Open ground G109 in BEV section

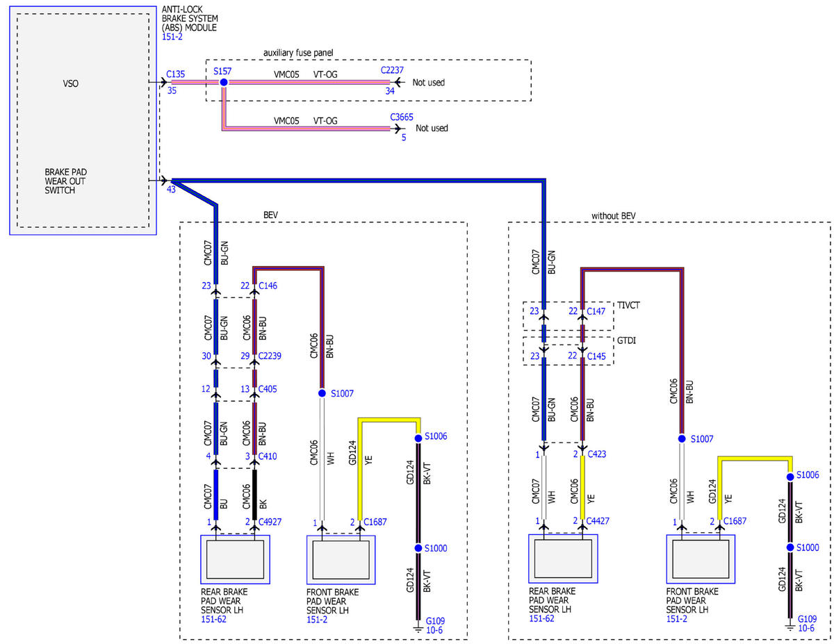pyautogui.click(x=435, y=621)
